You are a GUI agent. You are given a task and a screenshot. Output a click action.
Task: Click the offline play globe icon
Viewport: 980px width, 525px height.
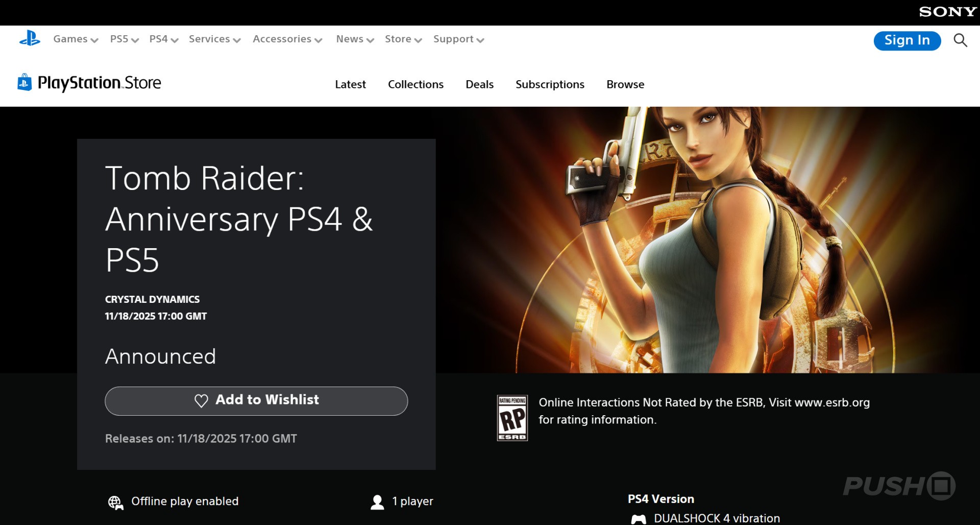[115, 503]
